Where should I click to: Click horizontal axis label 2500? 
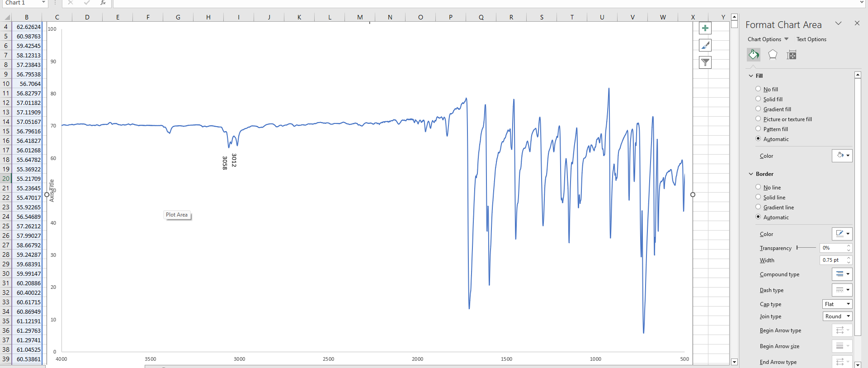pos(328,359)
